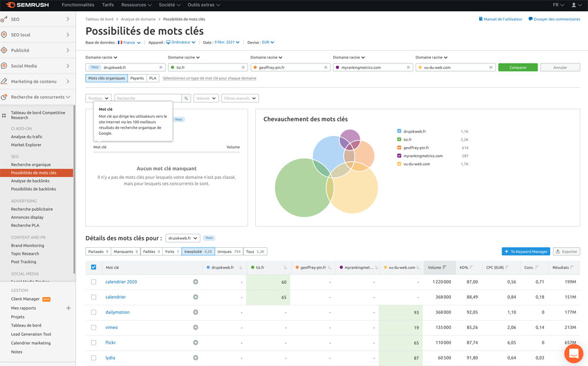Open Envoyer des commentaires link
This screenshot has width=588, height=366.
tap(554, 19)
